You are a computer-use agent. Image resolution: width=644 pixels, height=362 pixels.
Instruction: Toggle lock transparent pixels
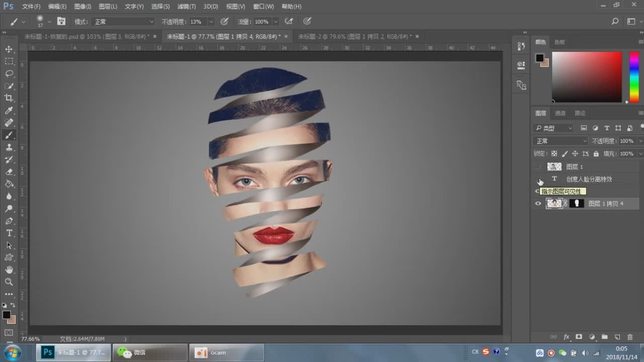pos(554,154)
